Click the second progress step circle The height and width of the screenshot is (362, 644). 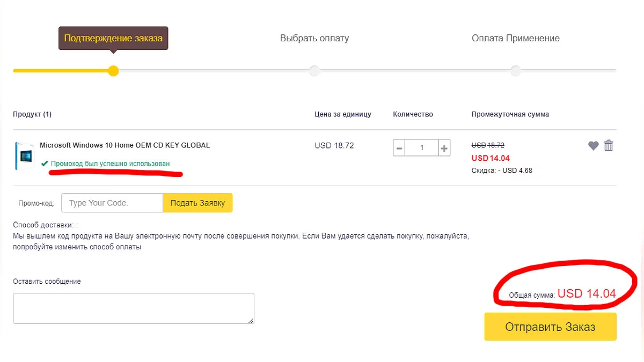click(x=314, y=71)
